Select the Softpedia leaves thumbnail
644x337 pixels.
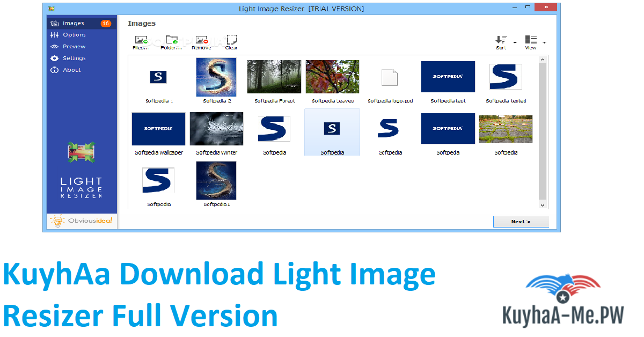333,77
